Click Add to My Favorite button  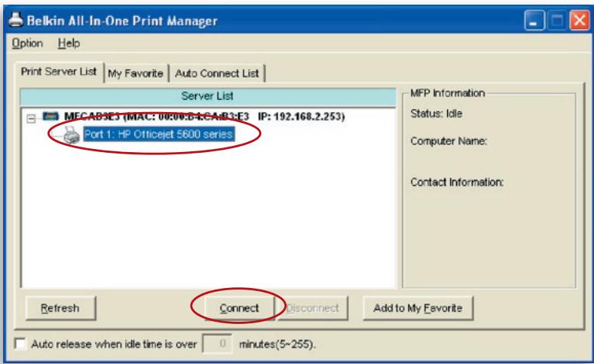coord(418,308)
